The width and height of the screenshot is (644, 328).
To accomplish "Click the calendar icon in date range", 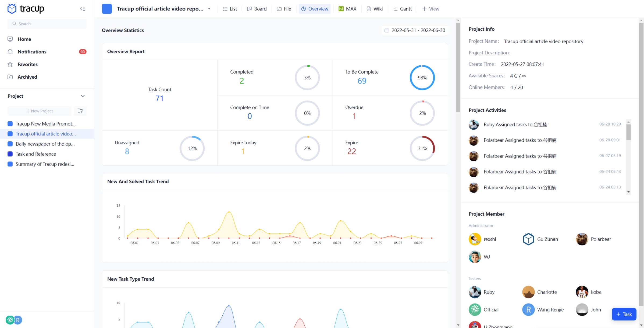I will tap(387, 30).
